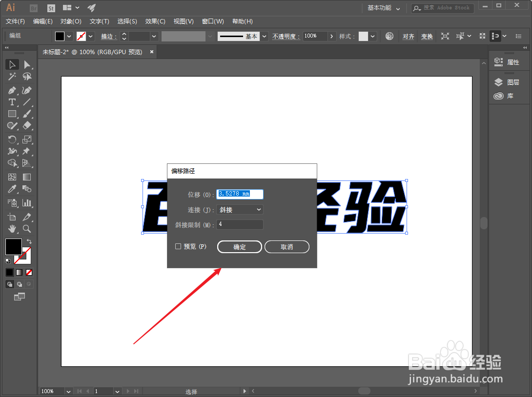Activate the Type tool
This screenshot has width=532, height=397.
tap(12, 102)
